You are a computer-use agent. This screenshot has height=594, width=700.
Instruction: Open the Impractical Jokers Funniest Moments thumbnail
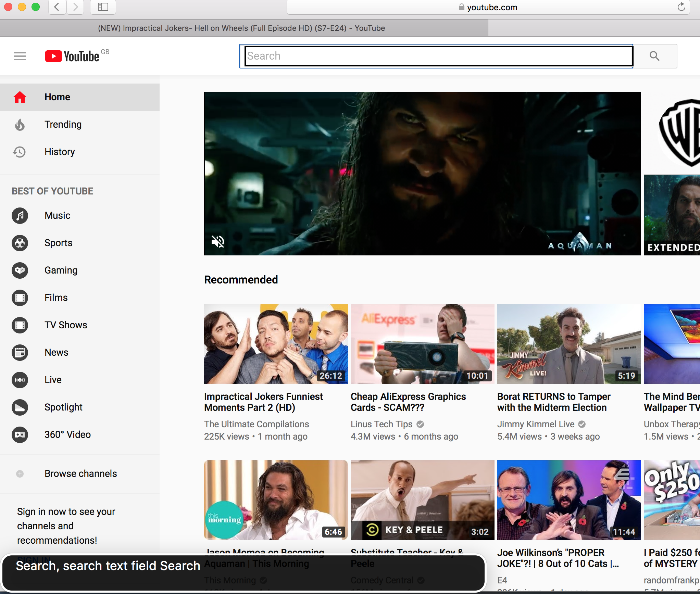click(x=276, y=344)
